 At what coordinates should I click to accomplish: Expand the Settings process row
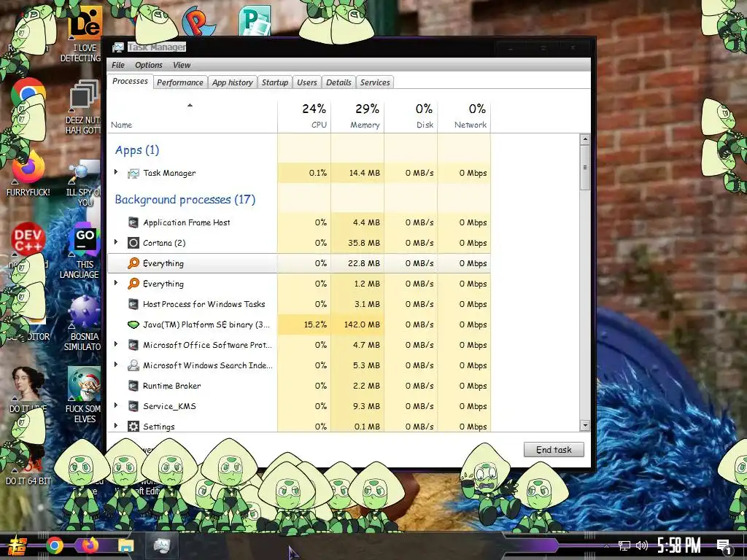pyautogui.click(x=116, y=426)
